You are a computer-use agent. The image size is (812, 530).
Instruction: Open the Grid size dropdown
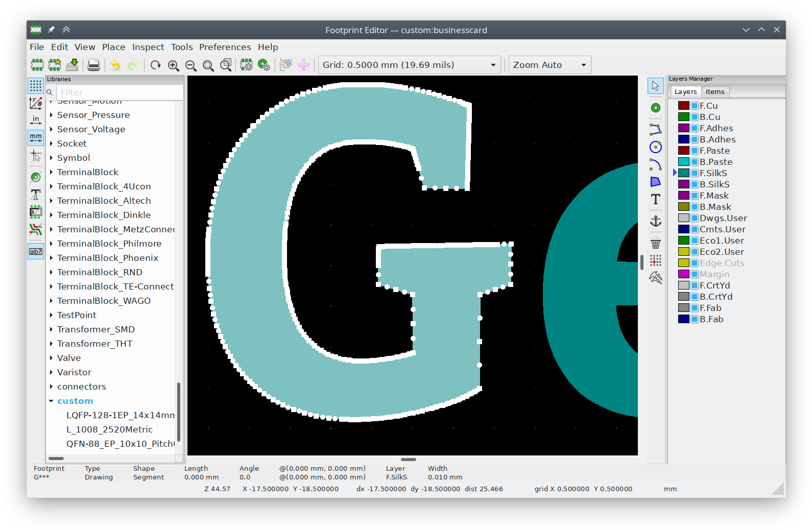pyautogui.click(x=410, y=65)
